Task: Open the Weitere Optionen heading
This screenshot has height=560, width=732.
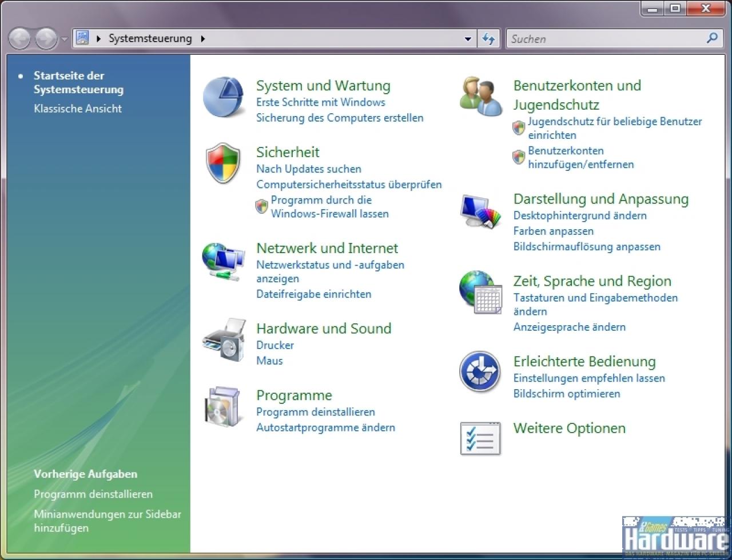Action: point(570,429)
